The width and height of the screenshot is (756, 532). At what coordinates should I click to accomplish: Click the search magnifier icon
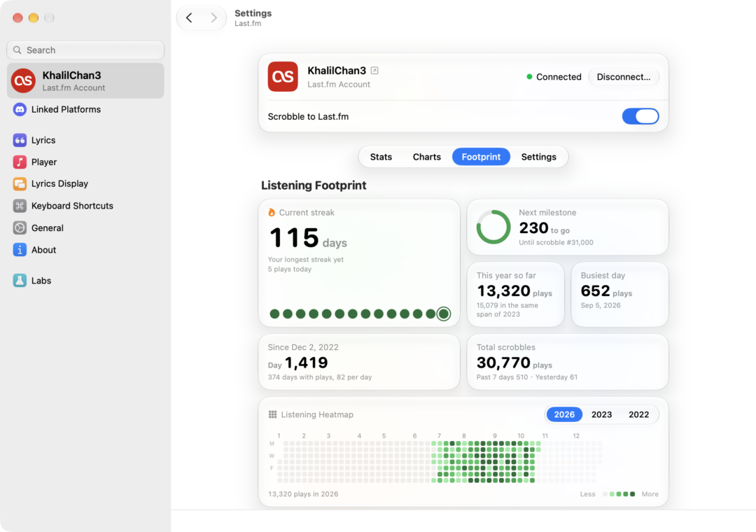17,50
